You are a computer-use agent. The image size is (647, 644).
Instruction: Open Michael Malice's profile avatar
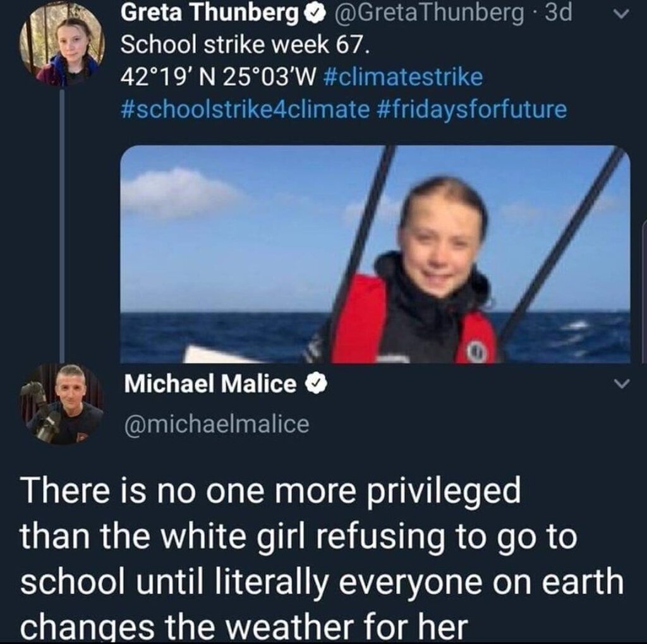coord(62,403)
